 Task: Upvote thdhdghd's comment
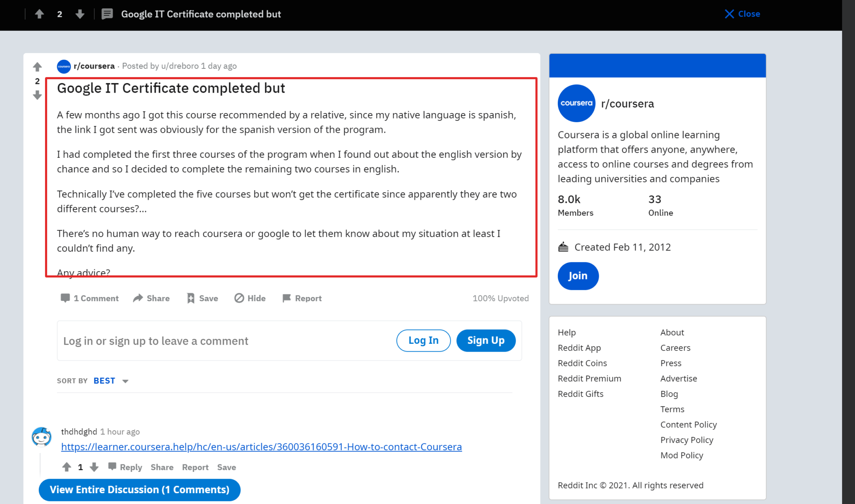click(x=67, y=467)
